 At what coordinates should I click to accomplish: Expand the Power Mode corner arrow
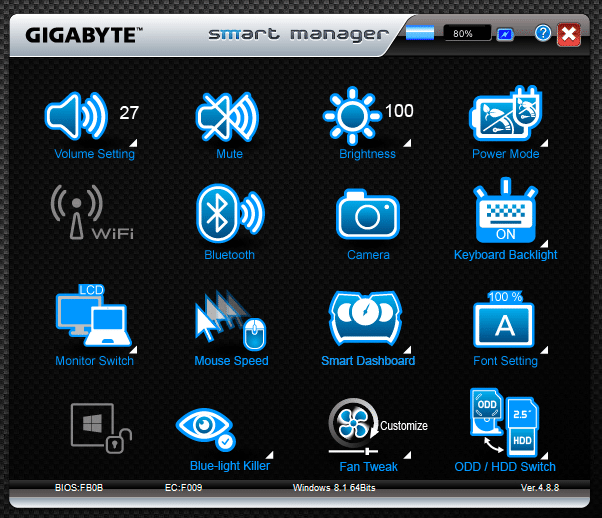tap(544, 143)
